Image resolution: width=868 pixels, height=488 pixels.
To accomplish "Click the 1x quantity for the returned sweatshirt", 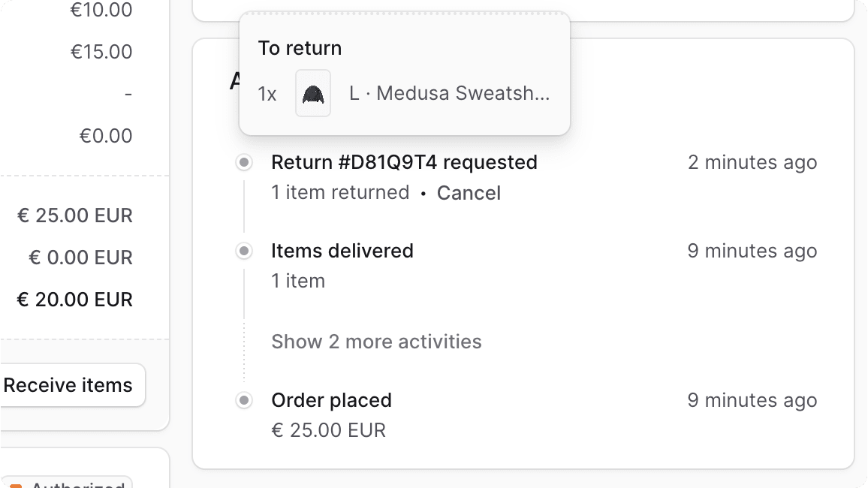I will (x=267, y=93).
